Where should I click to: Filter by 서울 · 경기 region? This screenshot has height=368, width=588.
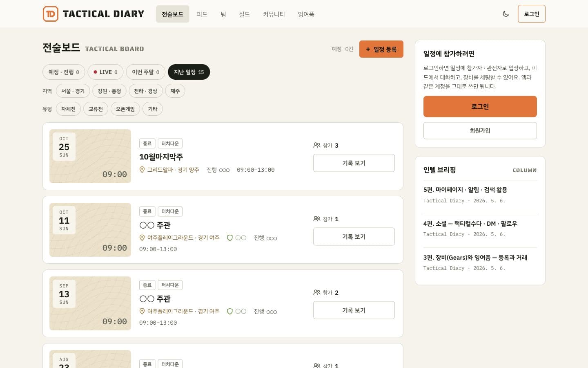pyautogui.click(x=73, y=91)
